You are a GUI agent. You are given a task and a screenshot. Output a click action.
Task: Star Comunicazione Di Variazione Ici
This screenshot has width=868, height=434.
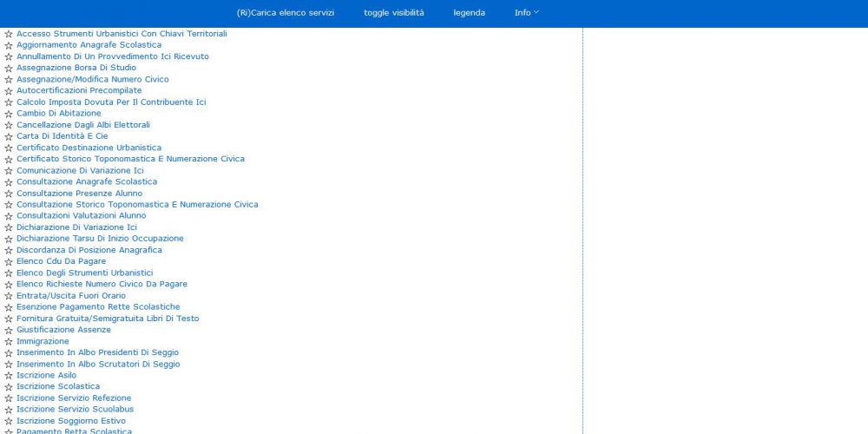(9, 171)
